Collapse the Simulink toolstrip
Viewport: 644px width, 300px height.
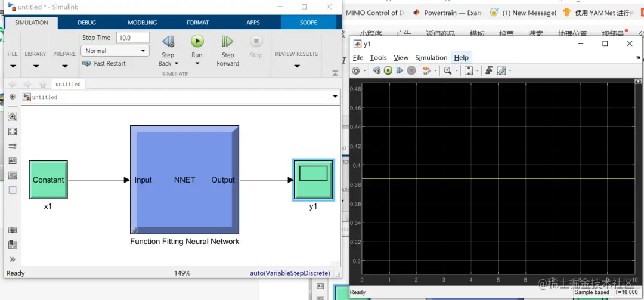[335, 73]
